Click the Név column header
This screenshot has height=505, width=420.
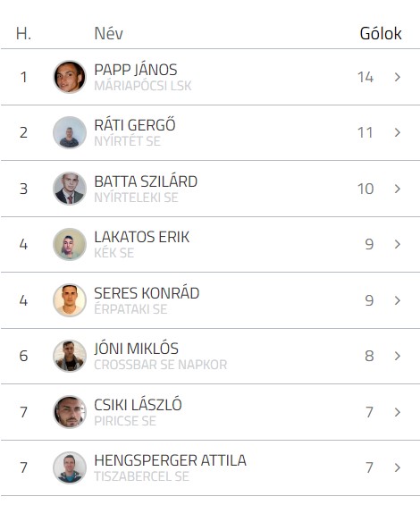coord(108,33)
